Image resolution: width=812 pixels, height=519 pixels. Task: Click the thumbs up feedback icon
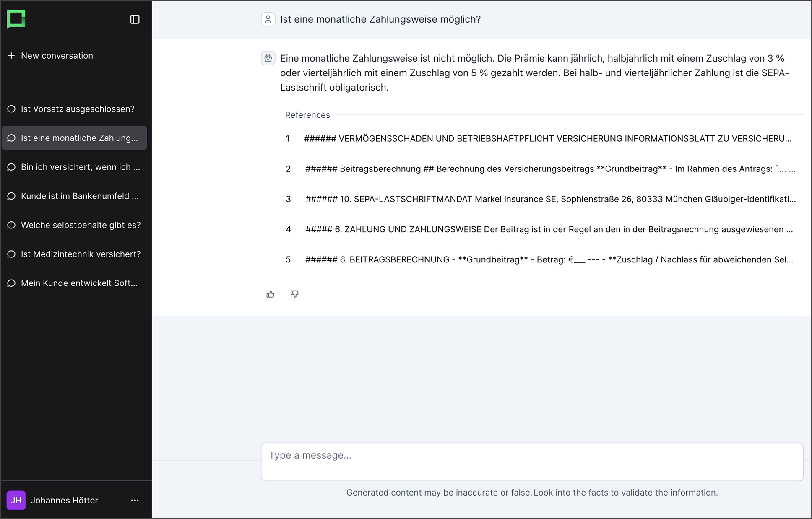[271, 294]
